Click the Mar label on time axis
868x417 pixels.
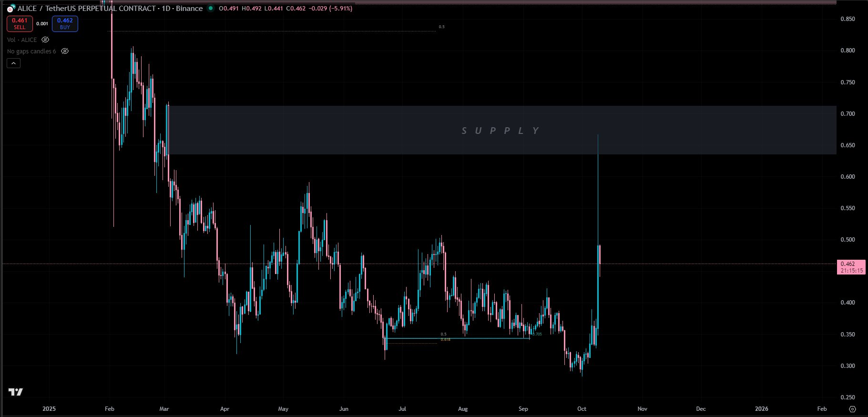(x=164, y=409)
